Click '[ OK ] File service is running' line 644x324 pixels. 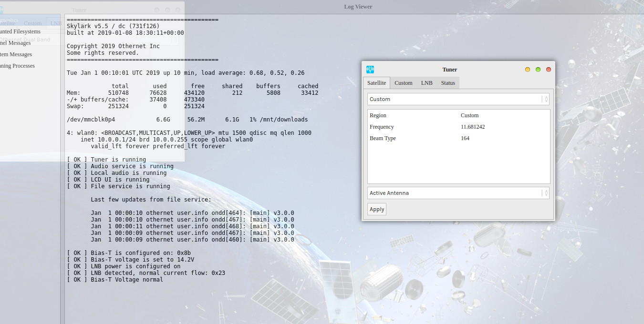tap(118, 186)
